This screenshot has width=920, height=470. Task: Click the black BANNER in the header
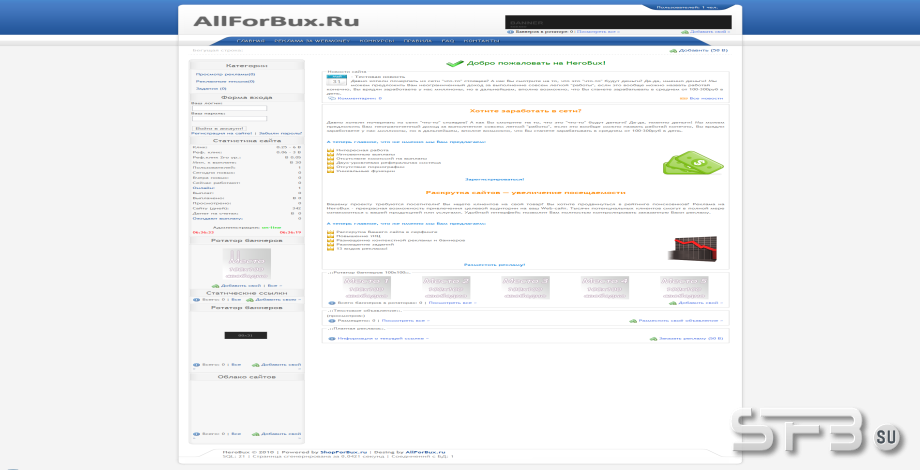(x=618, y=22)
